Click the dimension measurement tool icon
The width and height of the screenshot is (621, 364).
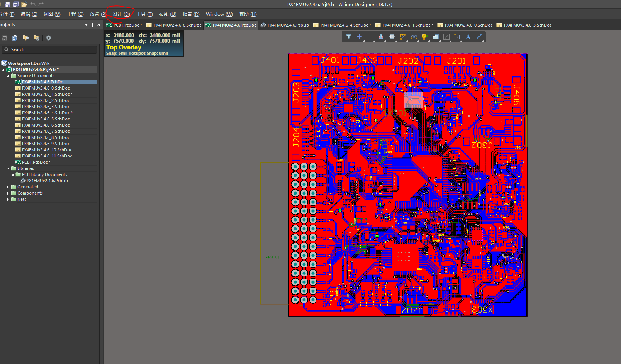457,37
